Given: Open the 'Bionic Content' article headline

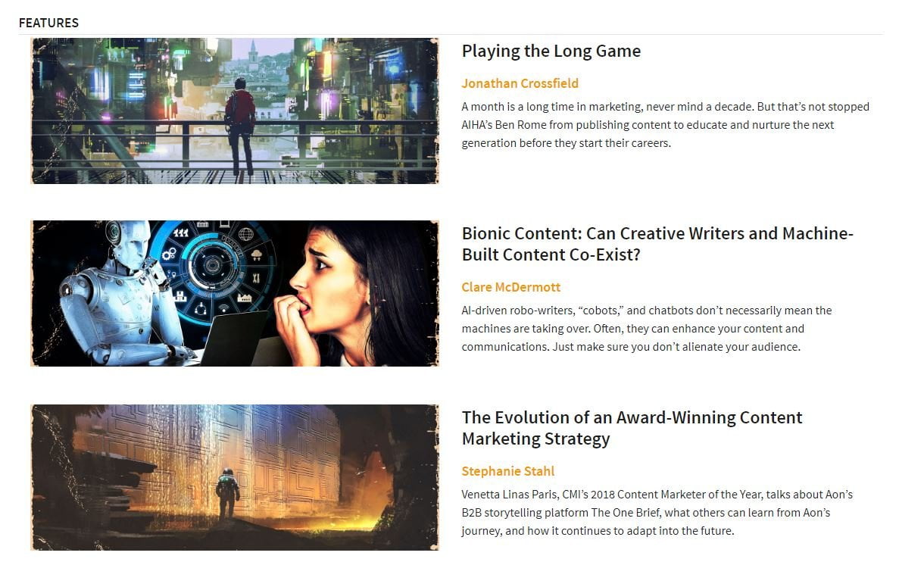Looking at the screenshot, I should [x=657, y=244].
